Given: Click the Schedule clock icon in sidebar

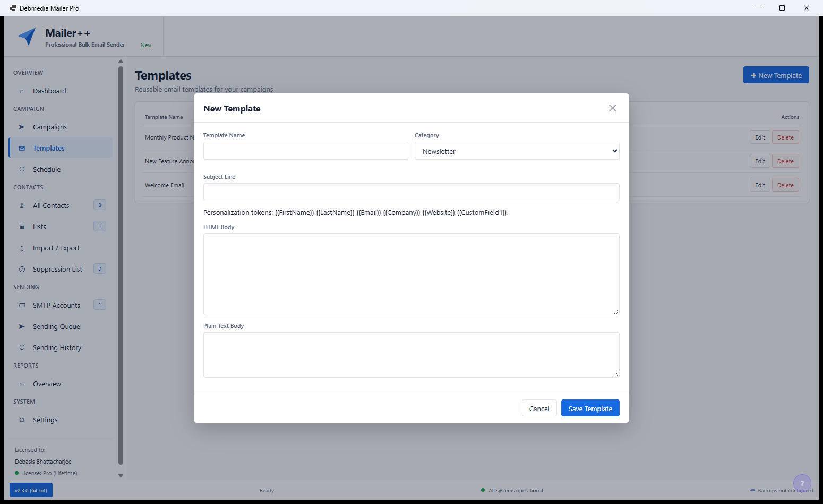Looking at the screenshot, I should point(22,170).
